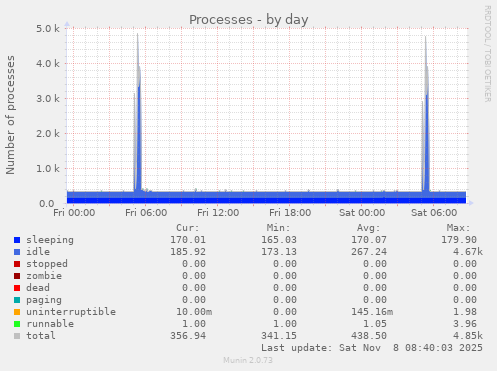Click the 'Max:' column header
497x371 pixels.
click(458, 228)
